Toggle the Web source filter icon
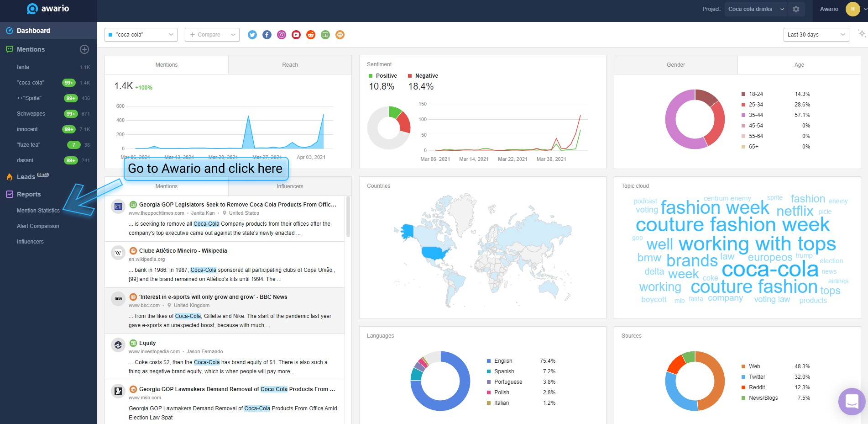Image resolution: width=868 pixels, height=424 pixels. point(340,35)
